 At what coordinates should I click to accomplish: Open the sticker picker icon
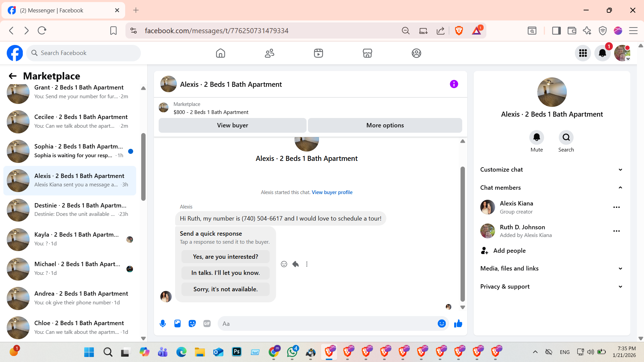tap(192, 323)
